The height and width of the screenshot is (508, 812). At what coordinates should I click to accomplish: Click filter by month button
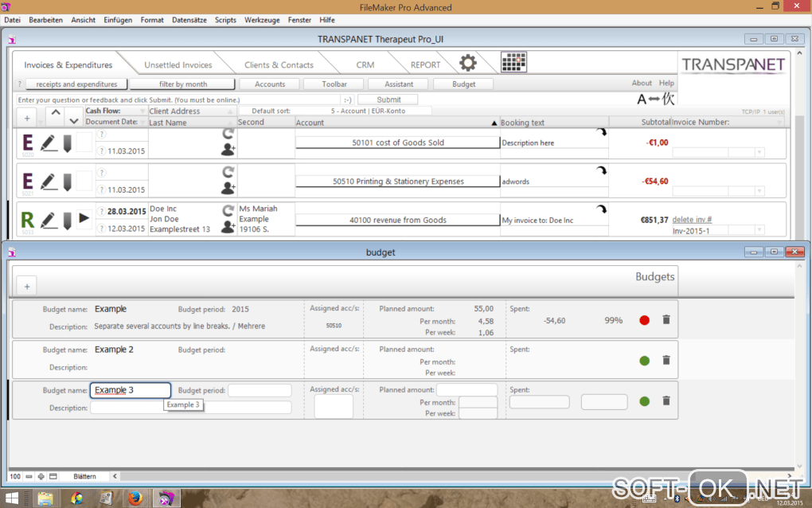click(183, 84)
